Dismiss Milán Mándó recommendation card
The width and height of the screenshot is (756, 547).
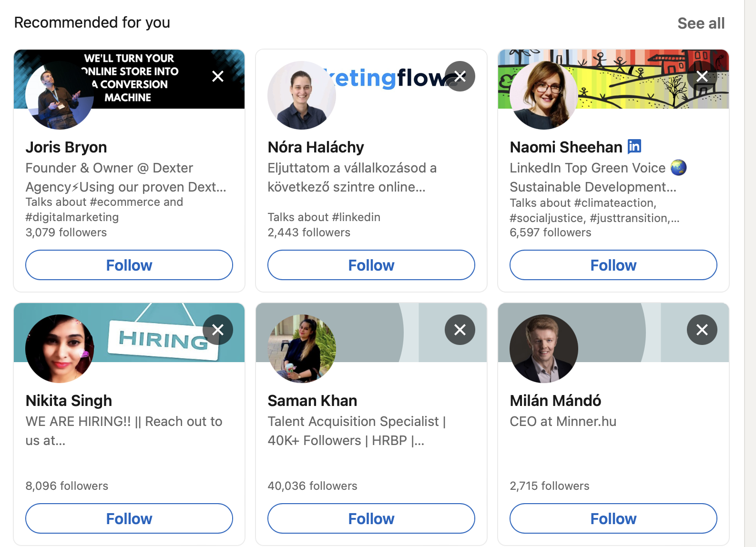[702, 330]
